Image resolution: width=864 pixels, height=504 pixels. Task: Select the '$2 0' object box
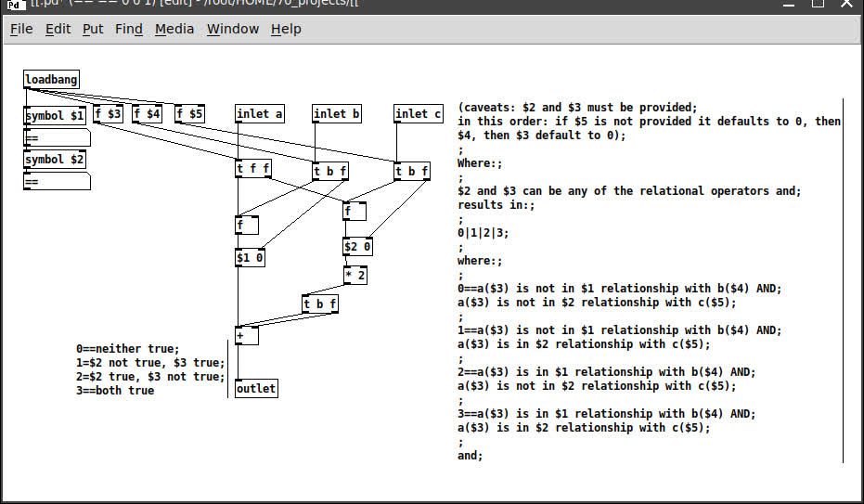357,246
